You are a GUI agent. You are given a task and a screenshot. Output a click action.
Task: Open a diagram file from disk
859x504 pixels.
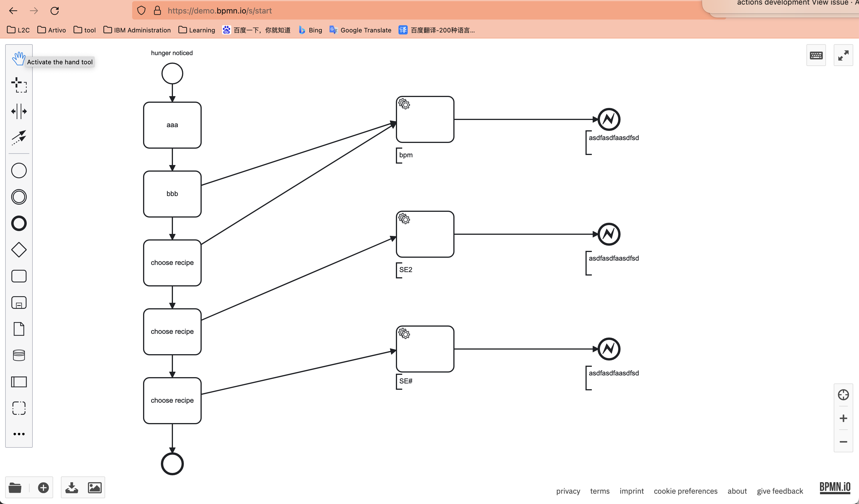pyautogui.click(x=15, y=488)
